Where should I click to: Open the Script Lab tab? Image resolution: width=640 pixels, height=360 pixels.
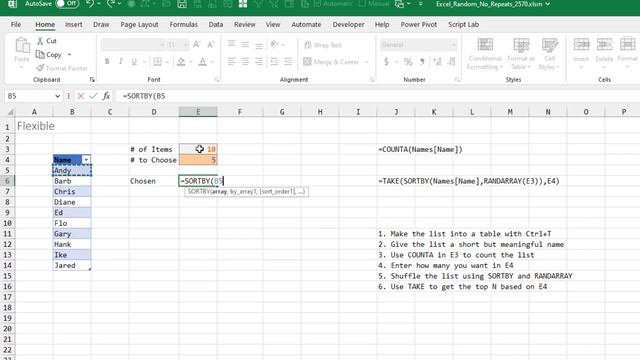pyautogui.click(x=464, y=24)
